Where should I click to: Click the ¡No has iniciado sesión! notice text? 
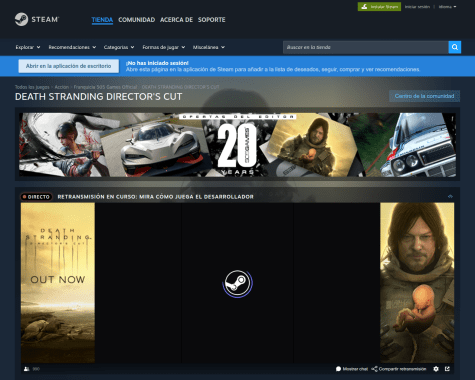coord(157,63)
